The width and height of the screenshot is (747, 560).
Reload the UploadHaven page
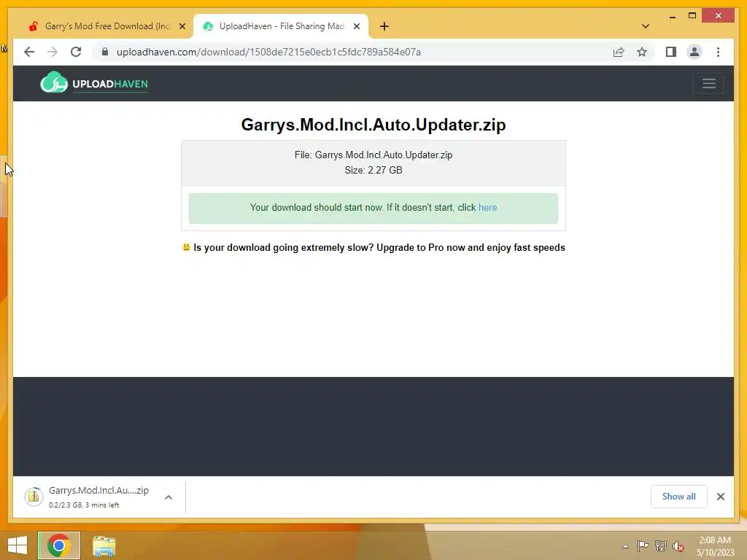pyautogui.click(x=76, y=52)
